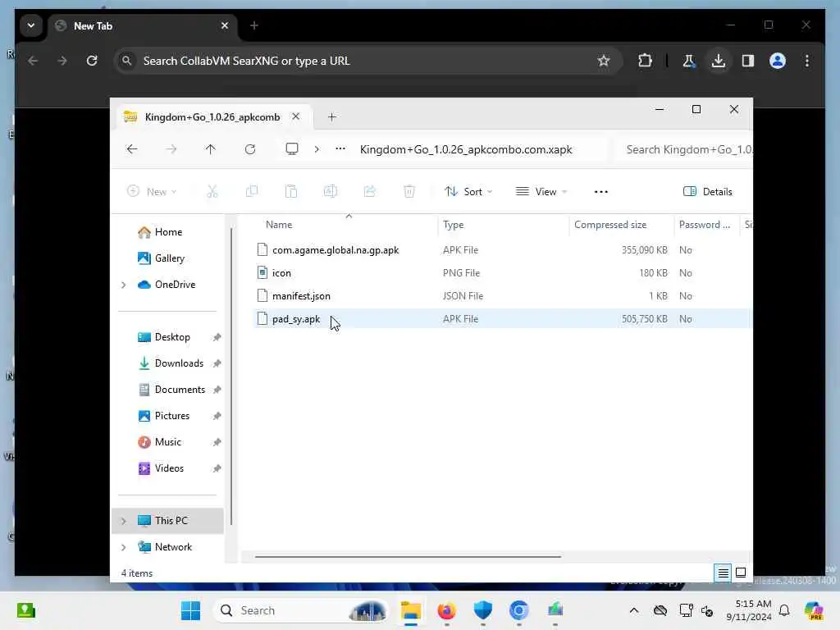Image resolution: width=840 pixels, height=630 pixels.
Task: Select the manifest.json file
Action: (501, 295)
